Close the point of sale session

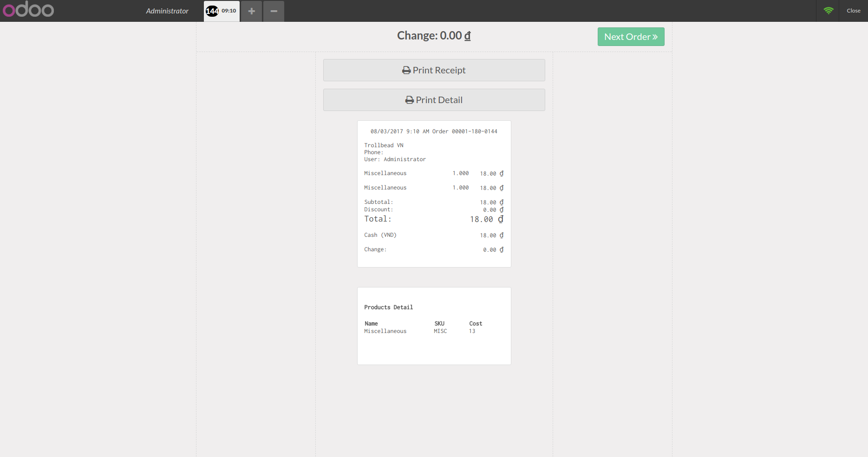pos(853,11)
